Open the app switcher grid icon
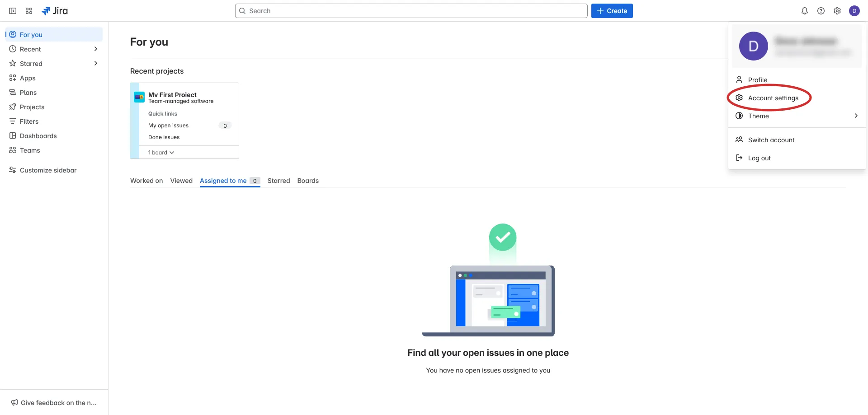Screen dimensions: 868x415 [x=29, y=11]
